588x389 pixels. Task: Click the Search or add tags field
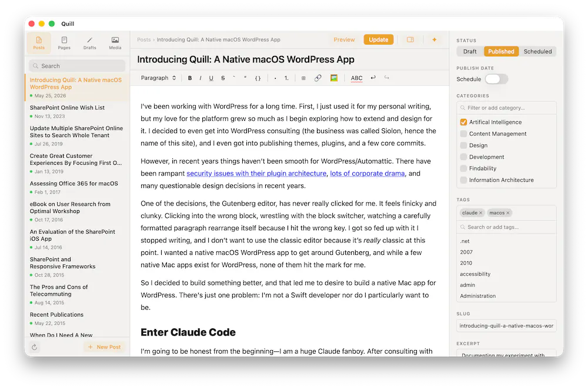(506, 227)
